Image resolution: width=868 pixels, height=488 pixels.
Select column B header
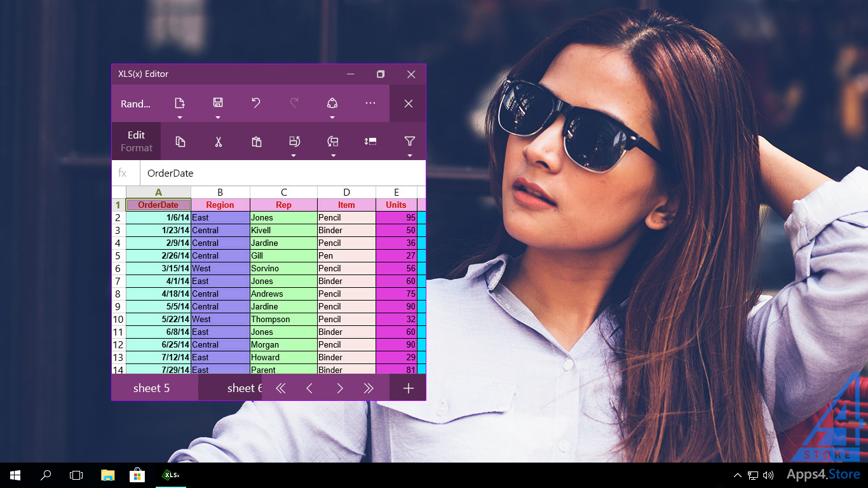(220, 192)
